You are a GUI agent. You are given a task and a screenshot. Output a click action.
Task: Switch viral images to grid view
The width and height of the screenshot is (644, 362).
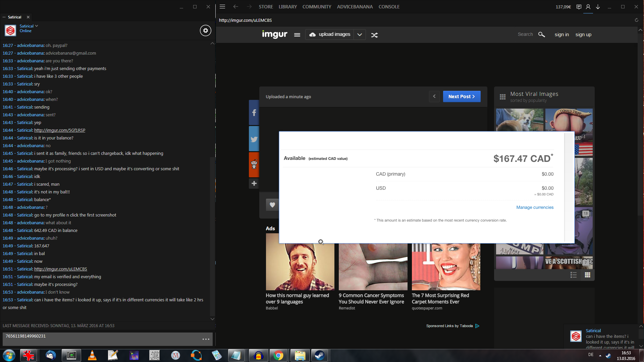coord(587,275)
